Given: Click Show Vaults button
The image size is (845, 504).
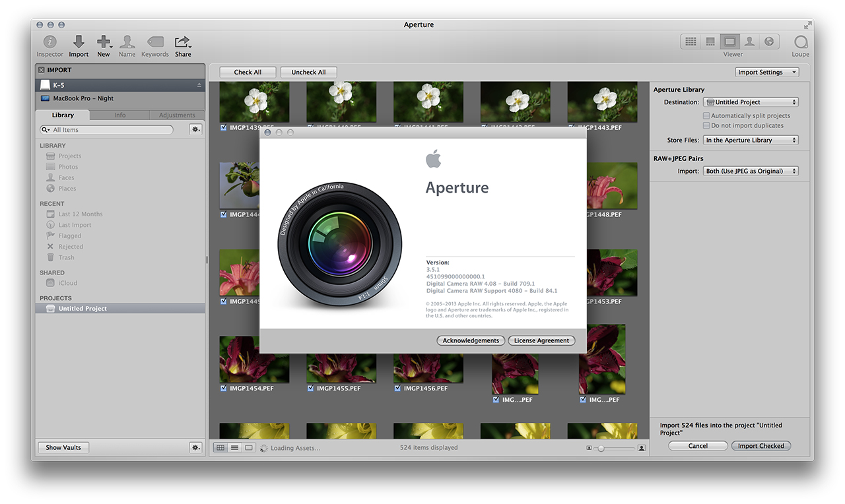Looking at the screenshot, I should pos(63,447).
